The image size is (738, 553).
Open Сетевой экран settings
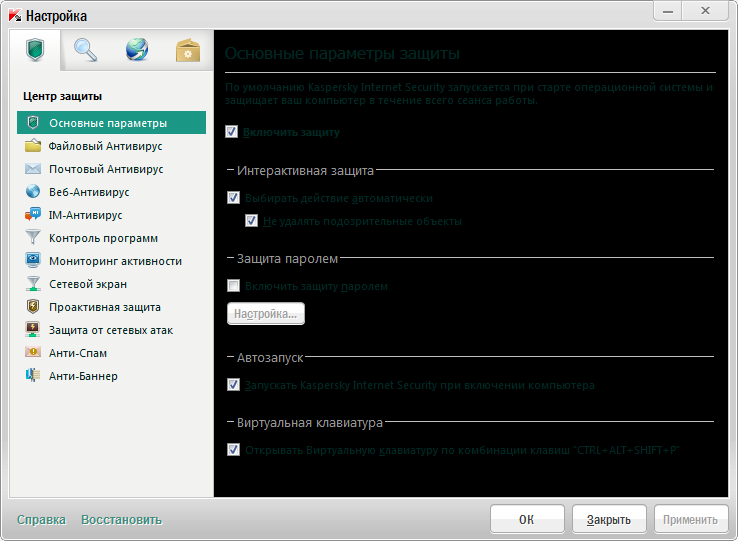point(112,284)
